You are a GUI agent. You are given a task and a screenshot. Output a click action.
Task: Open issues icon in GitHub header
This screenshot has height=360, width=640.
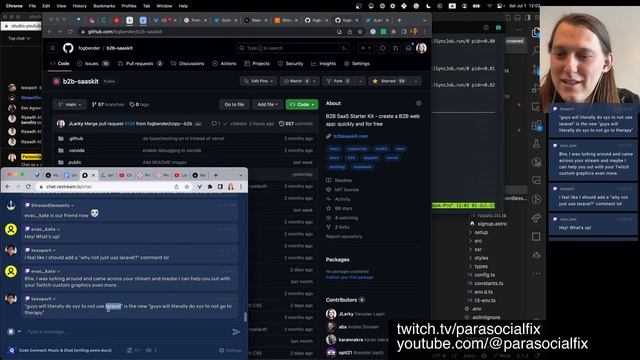tap(382, 48)
